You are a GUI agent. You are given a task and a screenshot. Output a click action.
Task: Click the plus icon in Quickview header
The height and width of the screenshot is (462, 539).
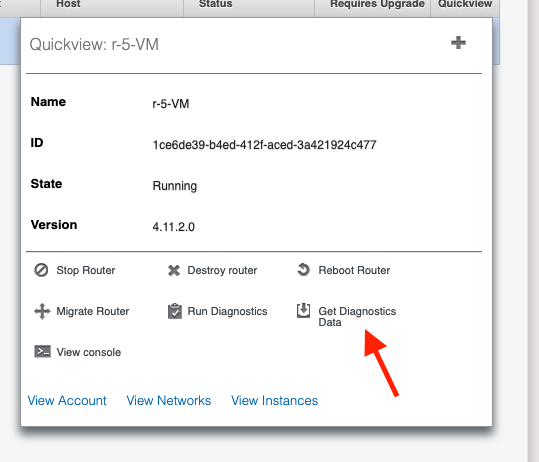(458, 43)
